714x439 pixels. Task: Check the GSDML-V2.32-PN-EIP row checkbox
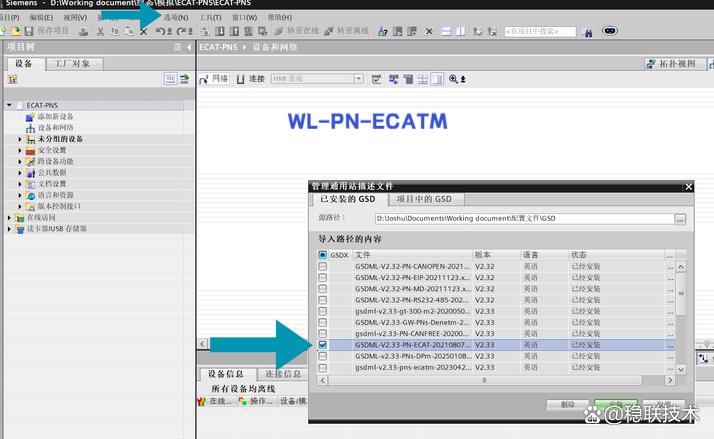pos(322,277)
